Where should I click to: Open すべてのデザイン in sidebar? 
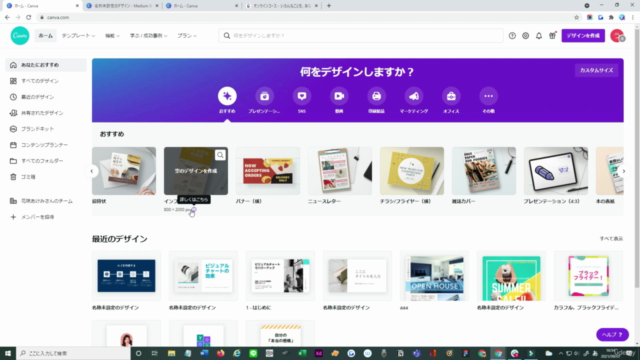coord(46,81)
